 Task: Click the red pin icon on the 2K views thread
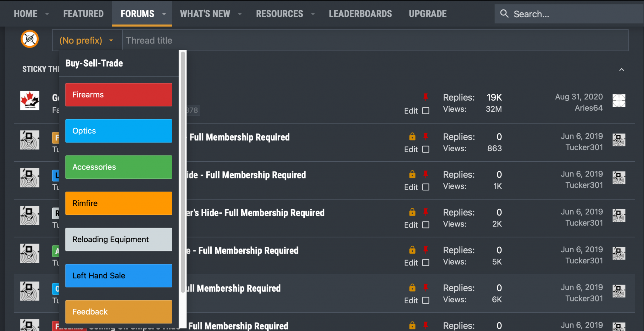[x=425, y=212]
